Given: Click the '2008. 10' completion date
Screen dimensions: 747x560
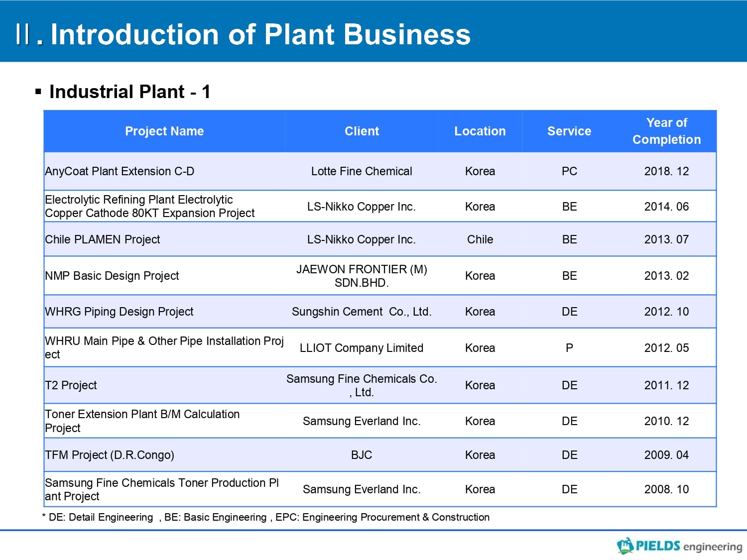Looking at the screenshot, I should pos(666,489).
